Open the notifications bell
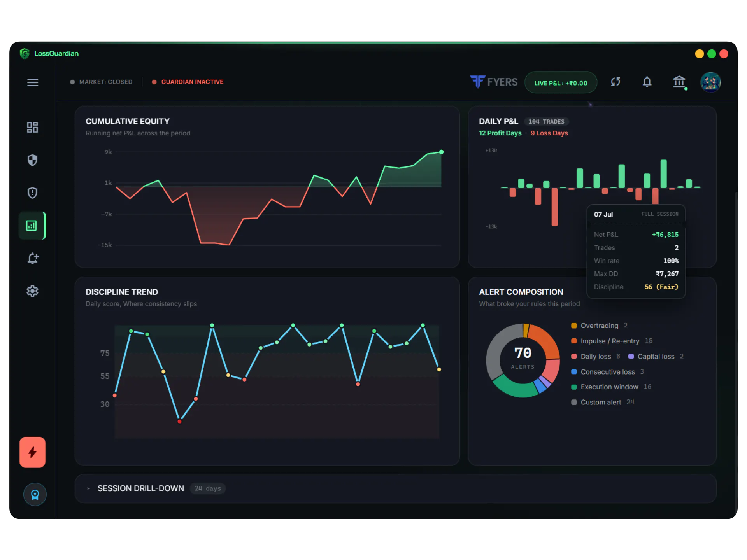 click(647, 82)
